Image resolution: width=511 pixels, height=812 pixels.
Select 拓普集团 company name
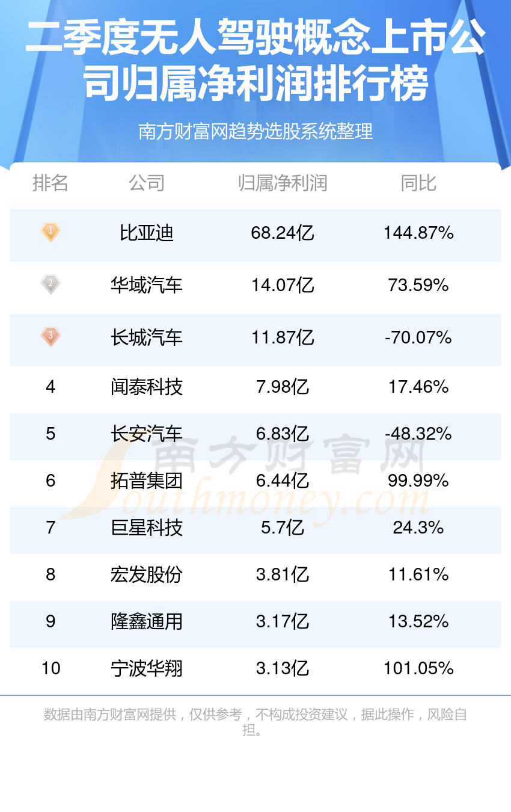(x=147, y=481)
